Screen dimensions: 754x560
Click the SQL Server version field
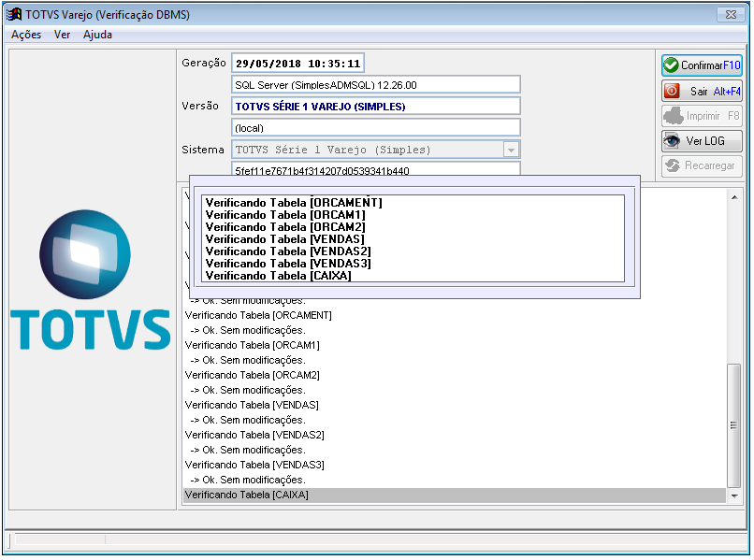pos(375,84)
